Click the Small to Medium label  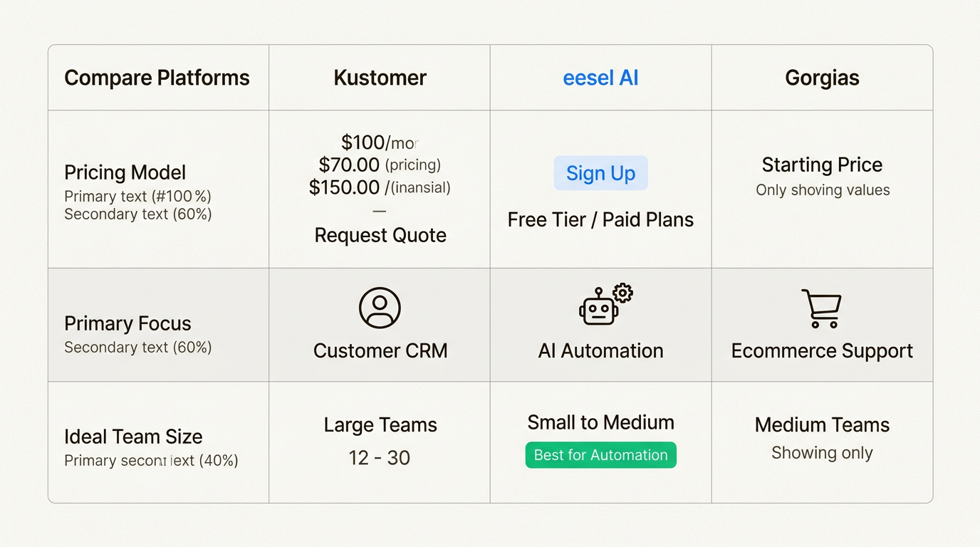click(x=600, y=422)
